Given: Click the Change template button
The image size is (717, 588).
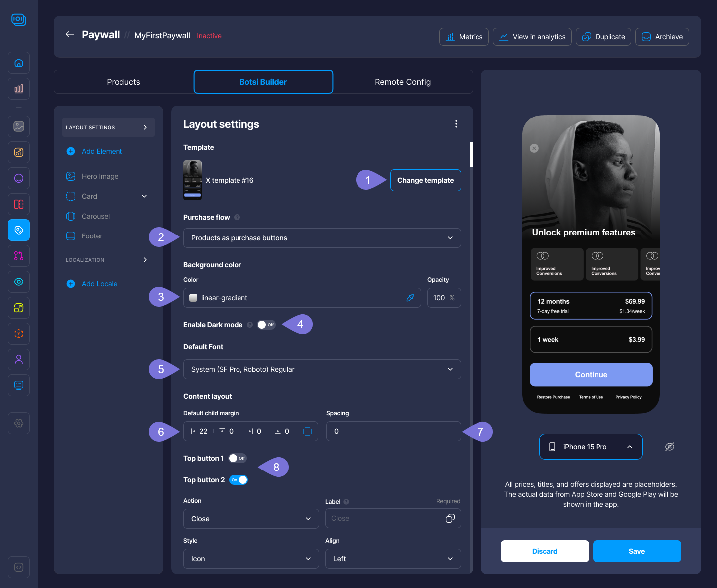Looking at the screenshot, I should (x=425, y=180).
